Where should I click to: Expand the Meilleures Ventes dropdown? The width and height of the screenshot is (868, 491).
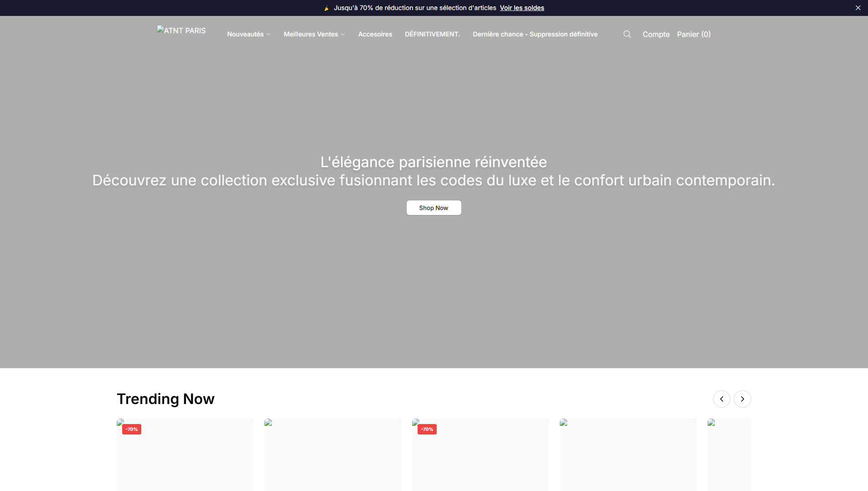315,34
